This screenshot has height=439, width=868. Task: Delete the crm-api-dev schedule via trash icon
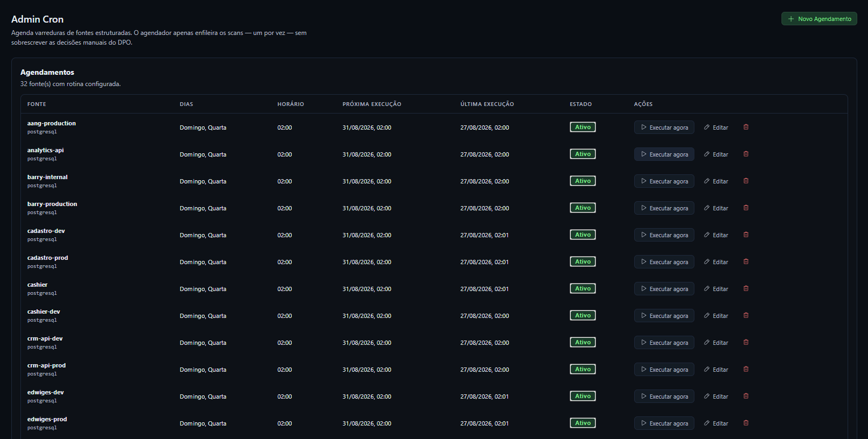pyautogui.click(x=746, y=343)
